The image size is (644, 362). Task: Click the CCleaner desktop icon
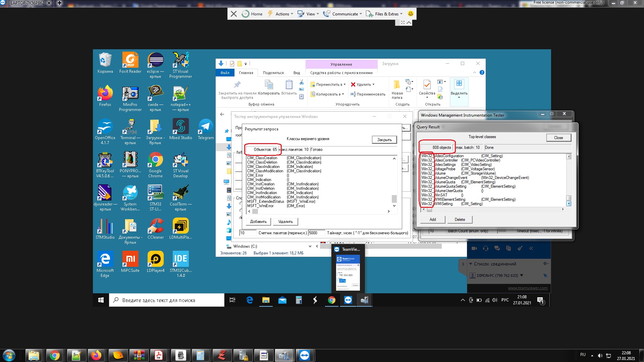155,229
